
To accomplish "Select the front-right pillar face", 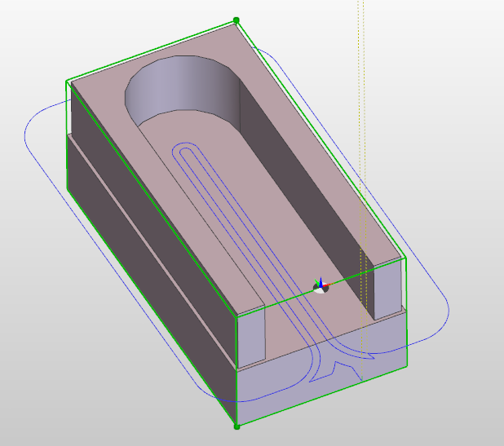I will (389, 289).
